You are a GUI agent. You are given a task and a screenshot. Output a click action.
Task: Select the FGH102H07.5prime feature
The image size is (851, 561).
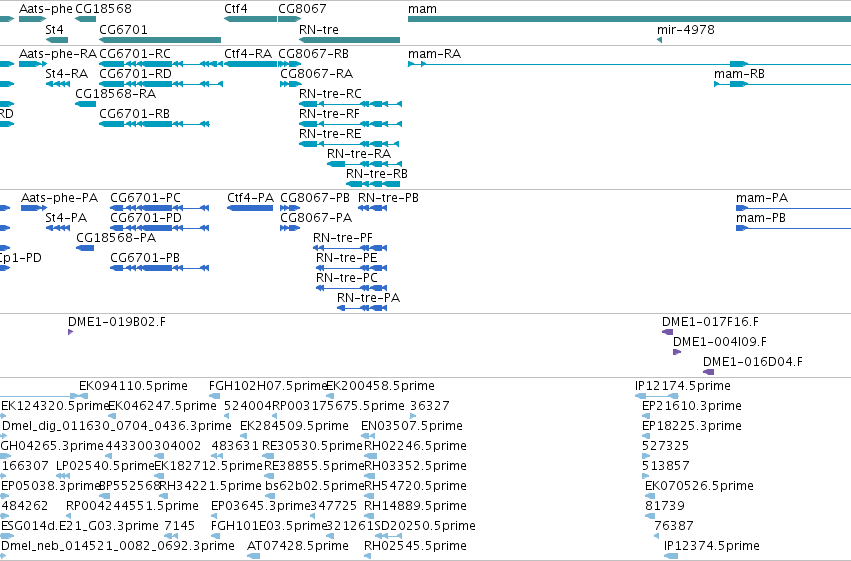click(x=215, y=396)
